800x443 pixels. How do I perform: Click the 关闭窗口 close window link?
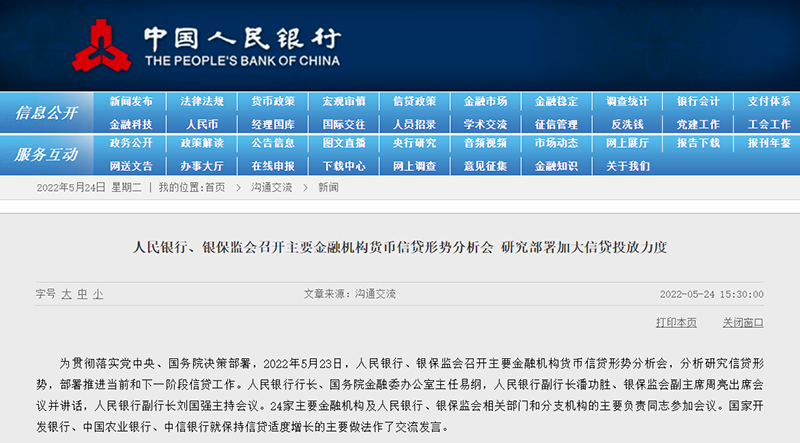[743, 322]
